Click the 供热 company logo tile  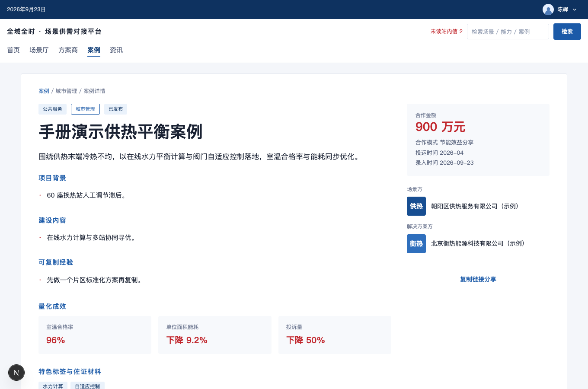coord(416,206)
